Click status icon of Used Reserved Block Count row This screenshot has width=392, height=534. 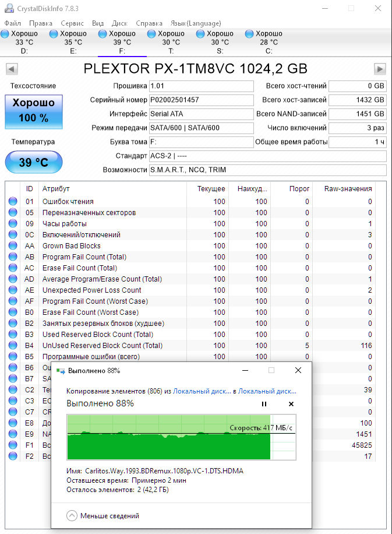tap(13, 334)
